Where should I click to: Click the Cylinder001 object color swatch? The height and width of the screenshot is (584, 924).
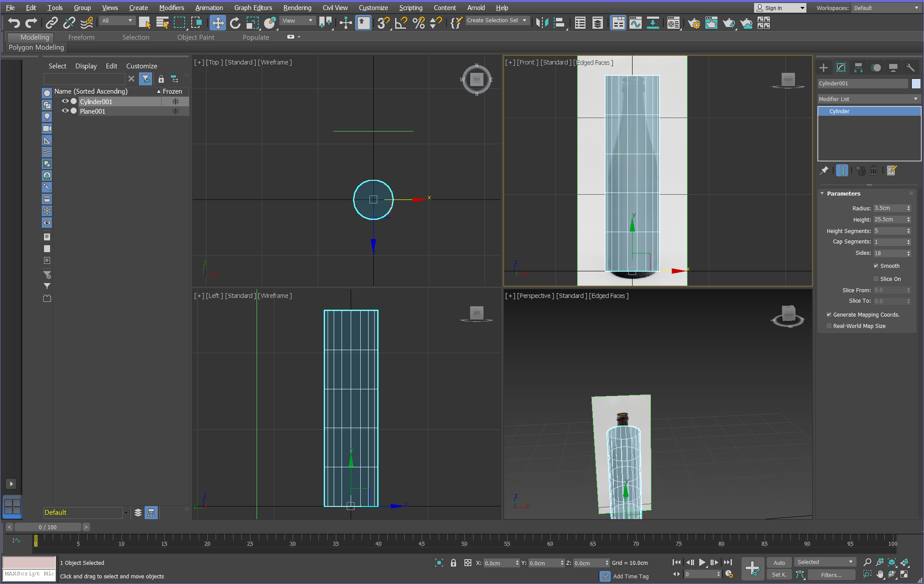[x=916, y=84]
